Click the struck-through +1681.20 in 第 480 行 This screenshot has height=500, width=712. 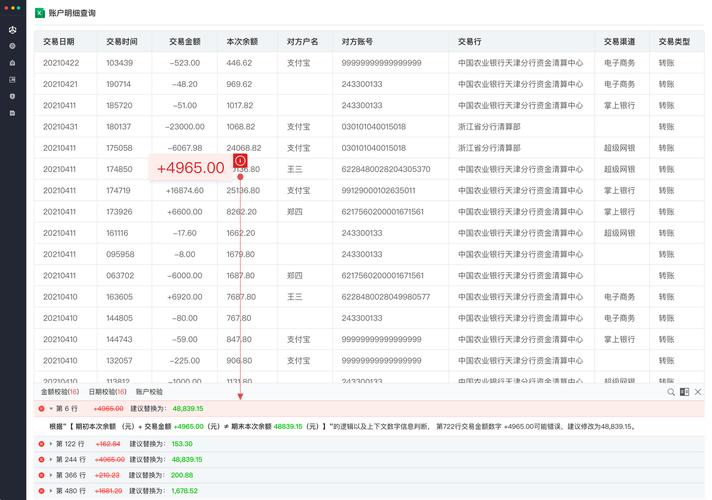(x=109, y=491)
